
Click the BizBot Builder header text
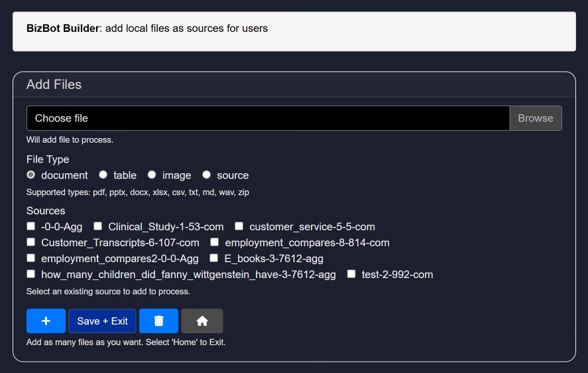tap(63, 29)
